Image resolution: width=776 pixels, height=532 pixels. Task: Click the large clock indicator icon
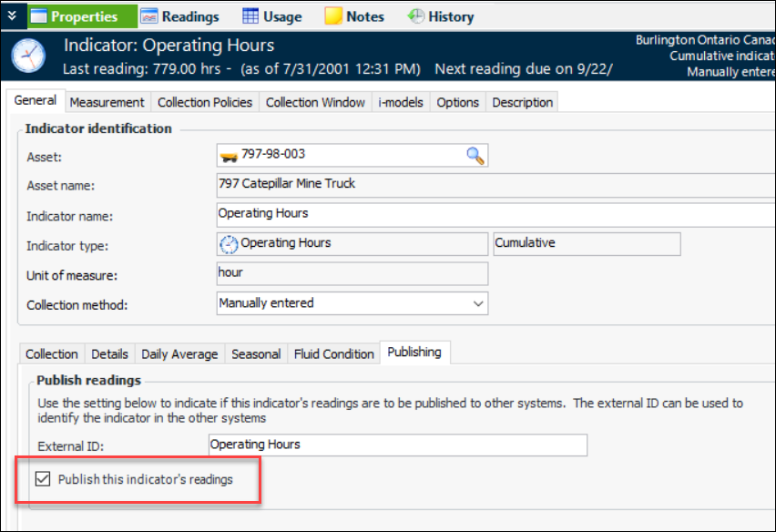[27, 56]
